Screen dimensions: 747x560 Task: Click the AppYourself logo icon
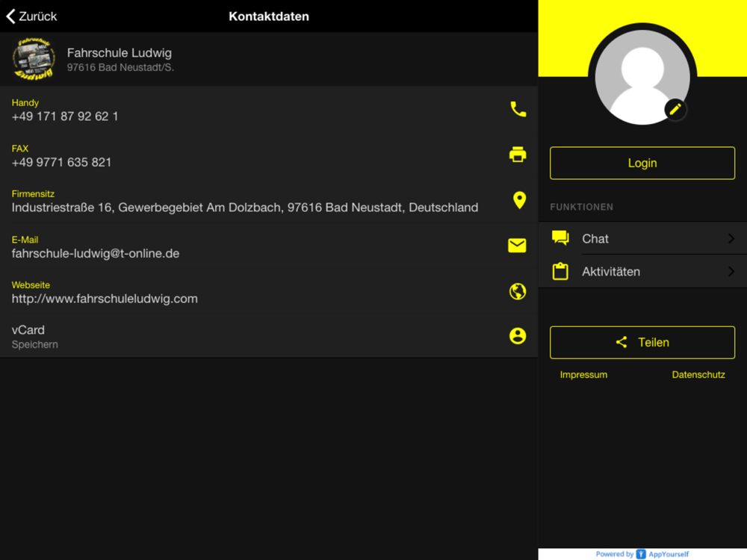(x=641, y=554)
